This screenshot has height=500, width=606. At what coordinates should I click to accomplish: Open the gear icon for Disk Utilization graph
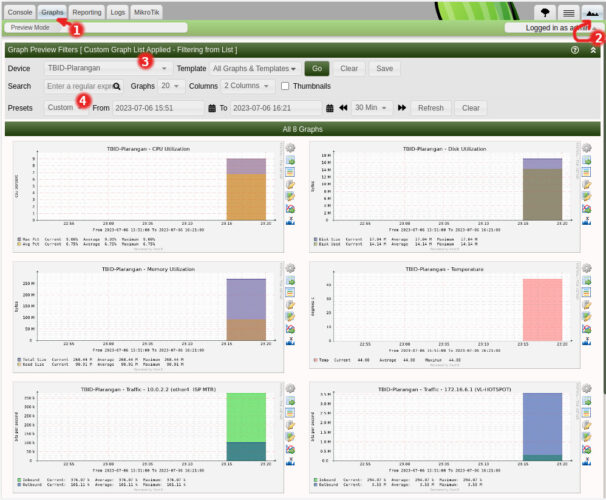(x=587, y=148)
